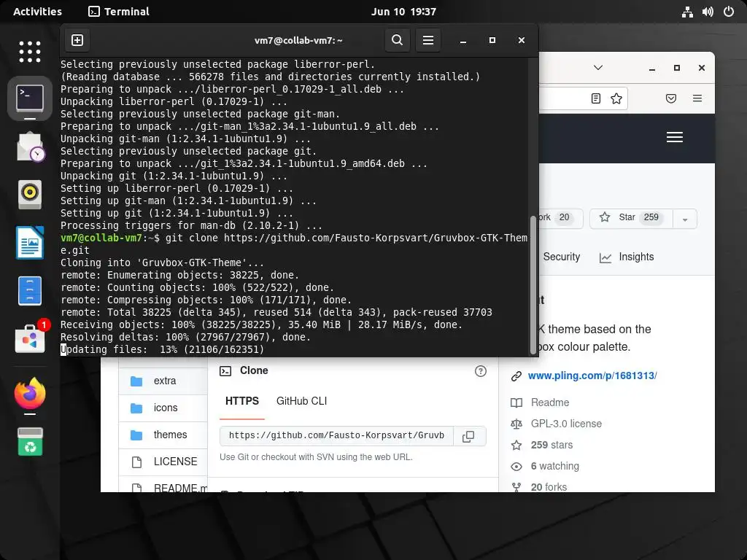Image resolution: width=747 pixels, height=560 pixels.
Task: Open terminal search
Action: click(398, 40)
